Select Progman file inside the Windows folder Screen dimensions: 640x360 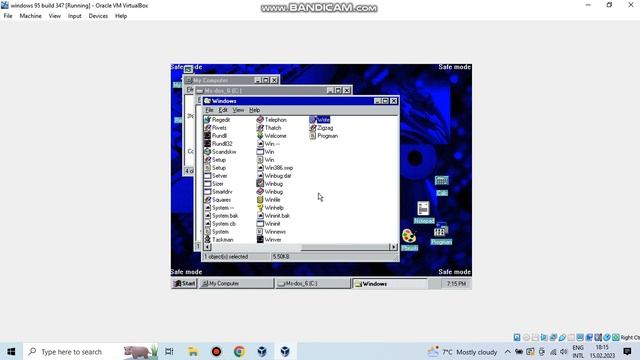324,136
